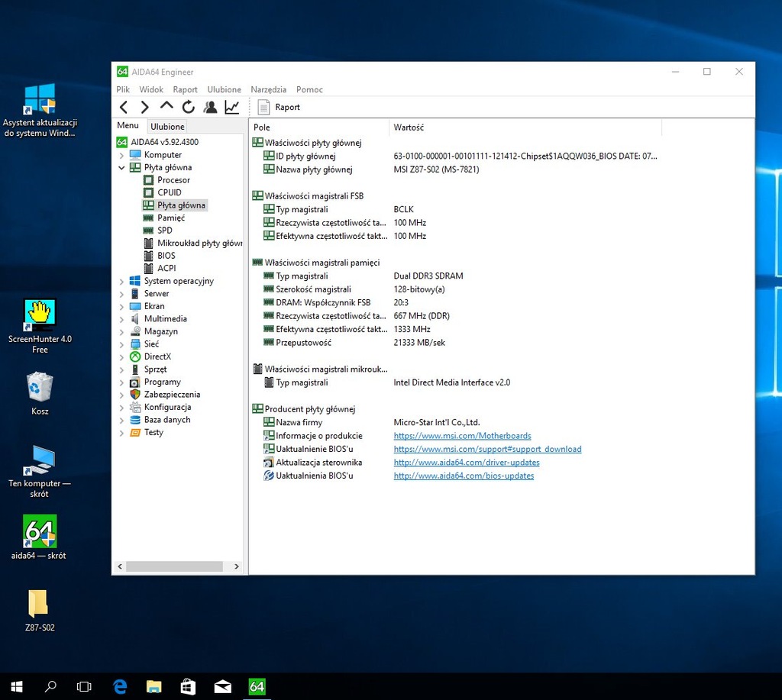Click sidebar horizontal scrollbar left arrow
The width and height of the screenshot is (782, 700).
pyautogui.click(x=120, y=566)
